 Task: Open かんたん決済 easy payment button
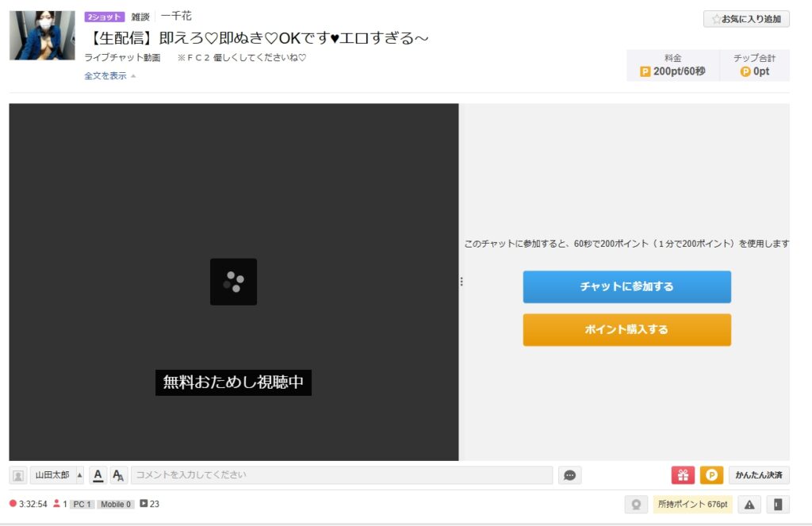point(759,475)
